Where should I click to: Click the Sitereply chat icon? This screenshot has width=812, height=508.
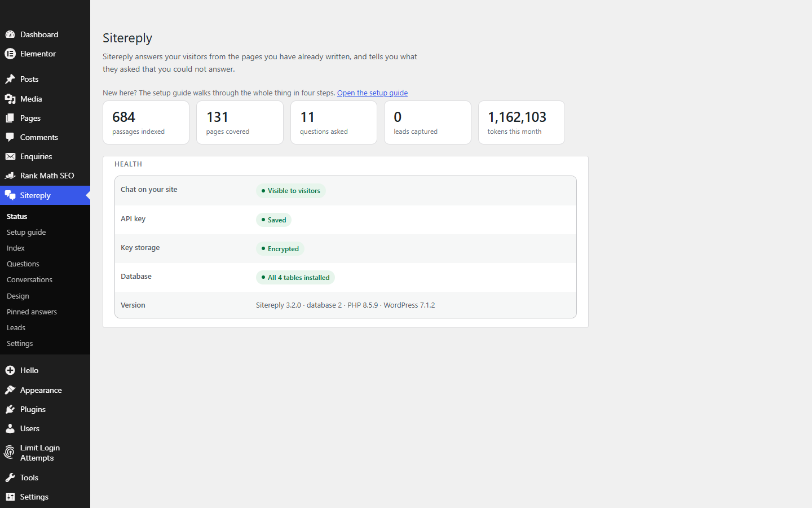[10, 195]
